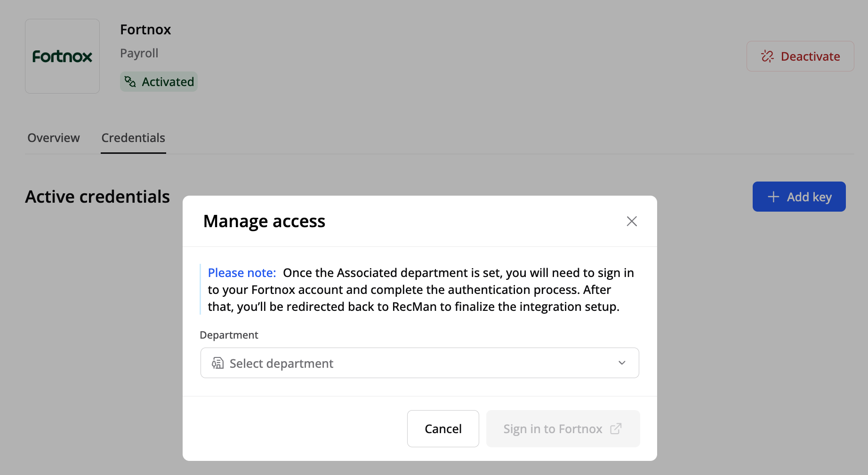Screen dimensions: 868x475
Task: Click the "Please note:" text
Action: (x=242, y=273)
